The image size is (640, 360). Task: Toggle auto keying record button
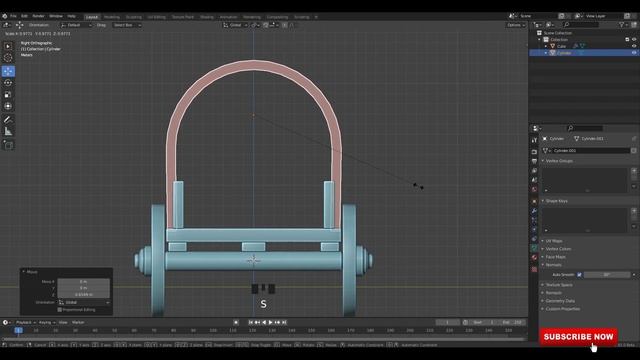coord(236,322)
